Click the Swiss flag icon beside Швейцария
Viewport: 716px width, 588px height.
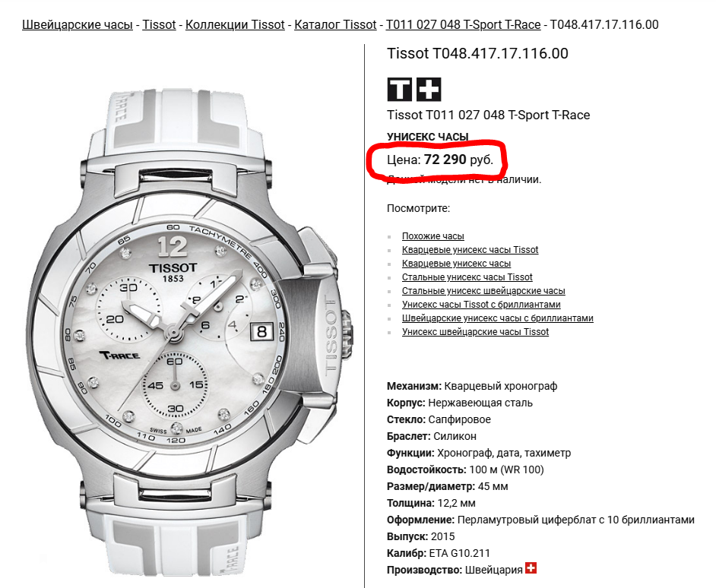(531, 568)
